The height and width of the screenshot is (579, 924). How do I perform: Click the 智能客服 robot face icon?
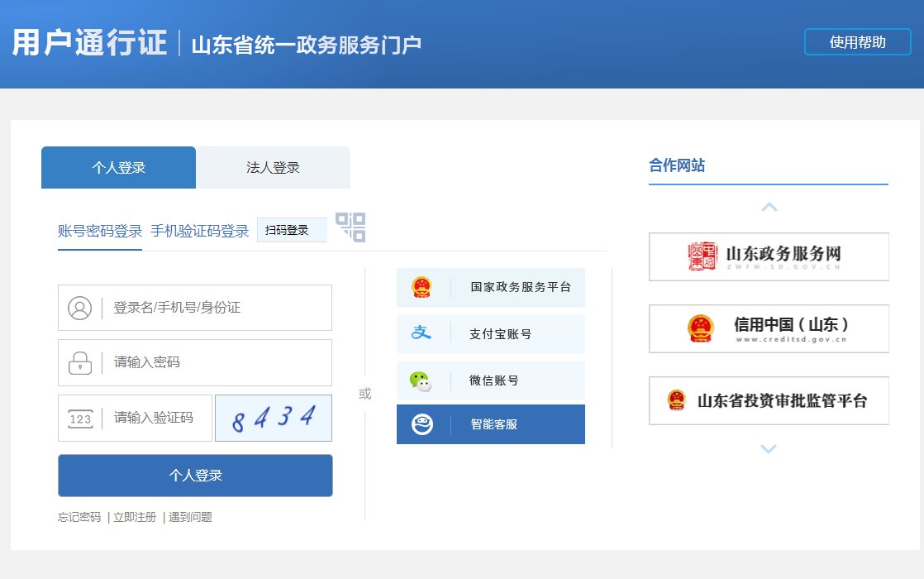coord(422,424)
